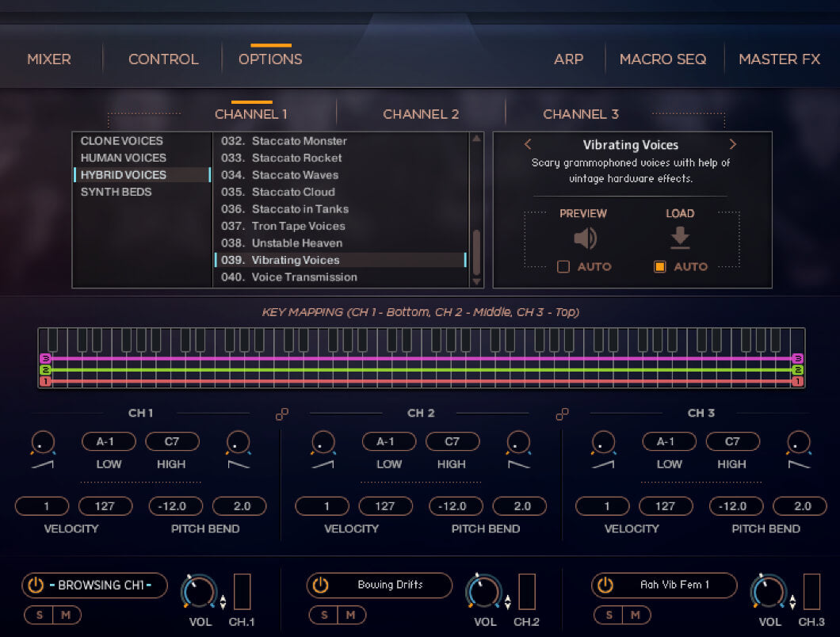Image resolution: width=840 pixels, height=637 pixels.
Task: Toggle power button for Aah Vib Fem 1 slot
Action: coord(605,585)
